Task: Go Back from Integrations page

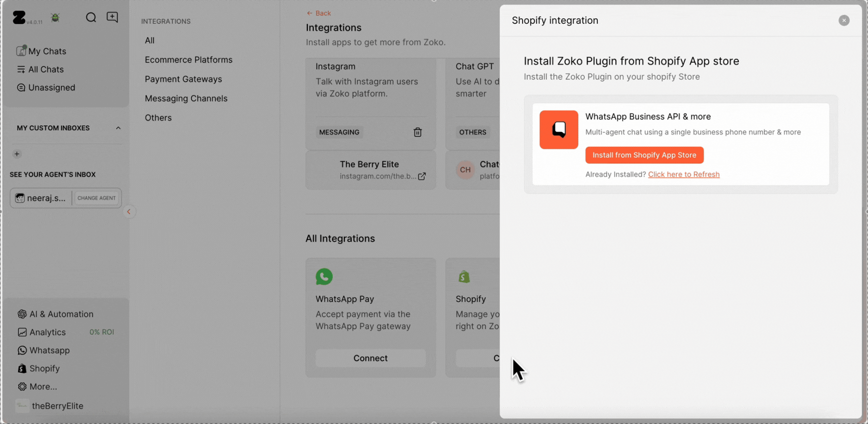Action: point(318,13)
